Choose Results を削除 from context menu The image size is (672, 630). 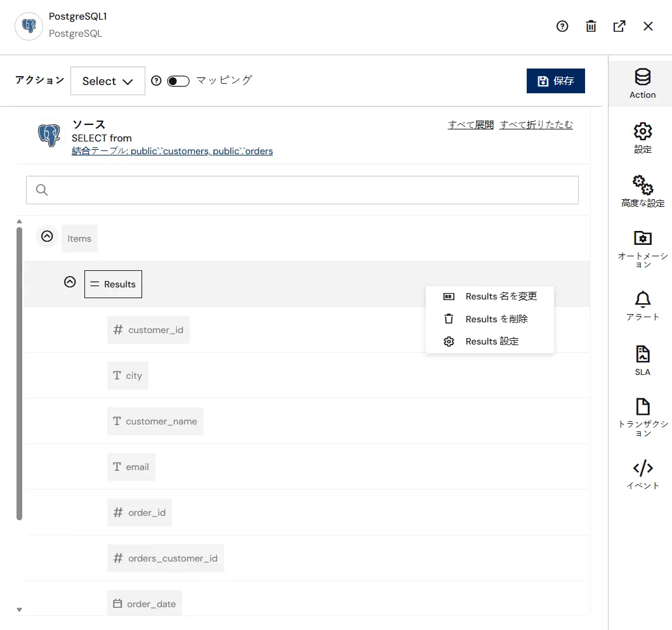click(489, 319)
